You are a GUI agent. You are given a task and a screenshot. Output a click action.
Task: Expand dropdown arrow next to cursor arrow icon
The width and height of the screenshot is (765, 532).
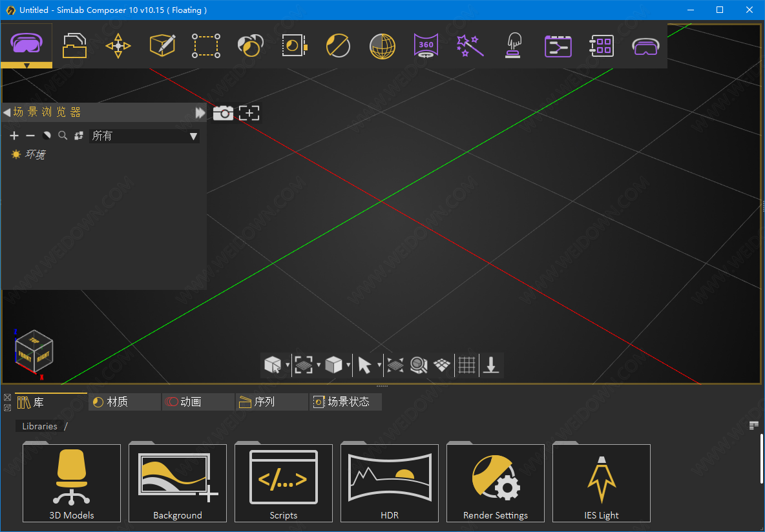379,365
